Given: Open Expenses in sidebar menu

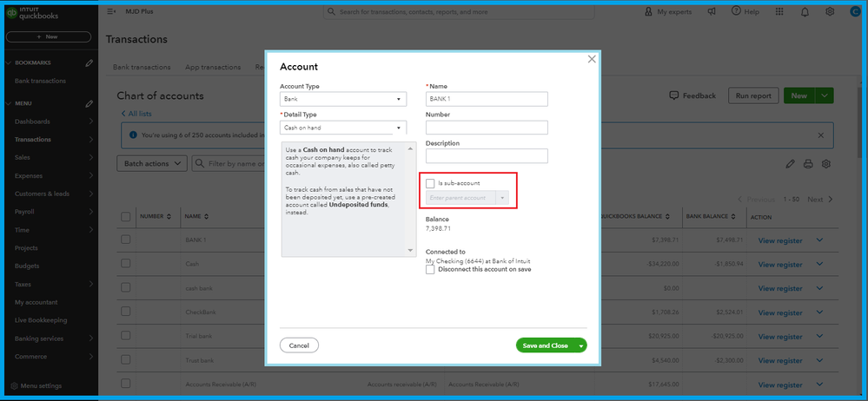Looking at the screenshot, I should coord(29,176).
